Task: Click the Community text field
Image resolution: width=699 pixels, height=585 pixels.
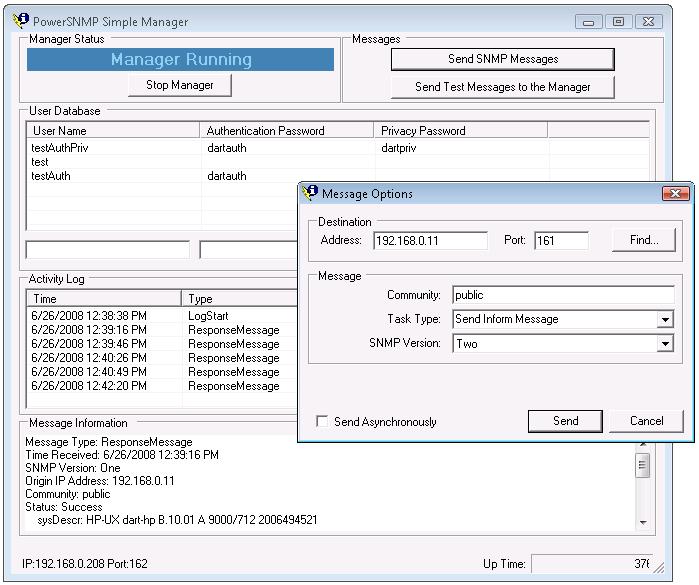Action: [x=562, y=296]
